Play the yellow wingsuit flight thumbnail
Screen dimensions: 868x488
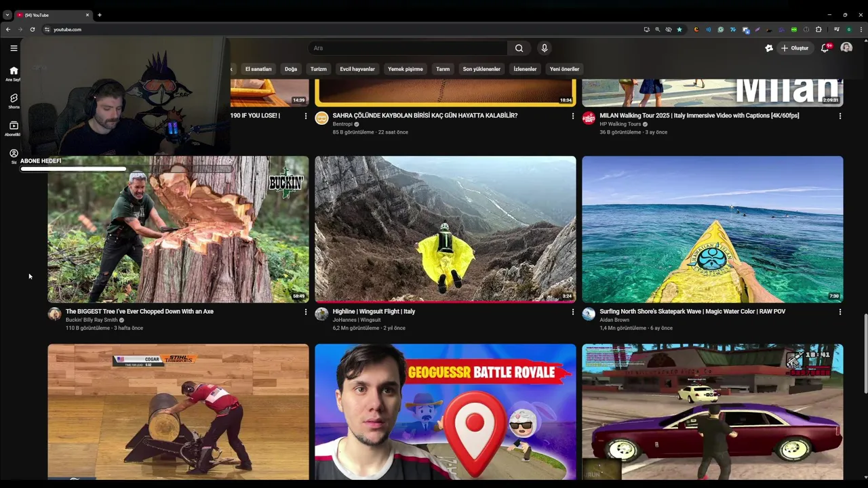tap(446, 229)
